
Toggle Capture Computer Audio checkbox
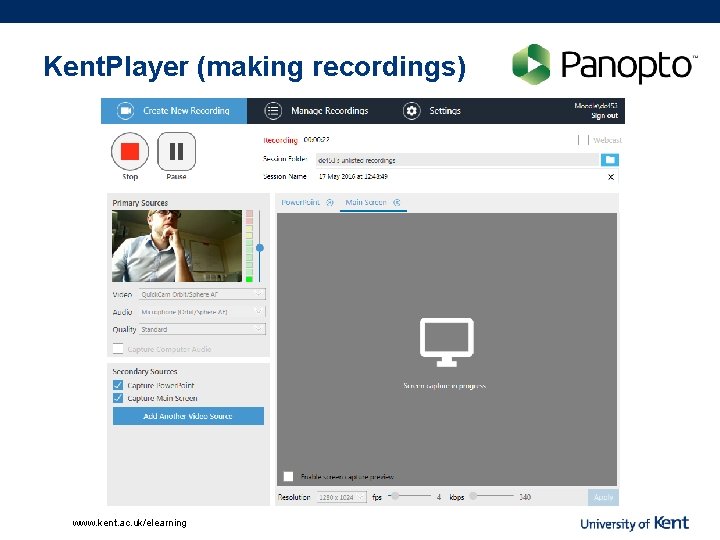118,349
